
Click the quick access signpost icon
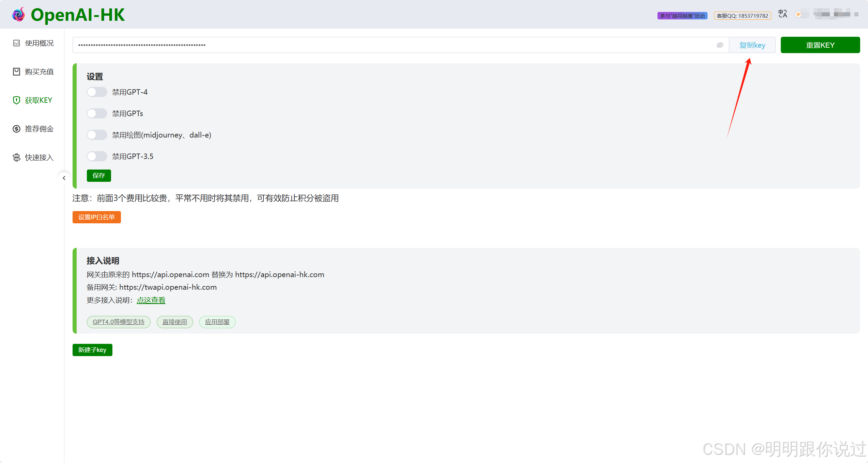(16, 158)
